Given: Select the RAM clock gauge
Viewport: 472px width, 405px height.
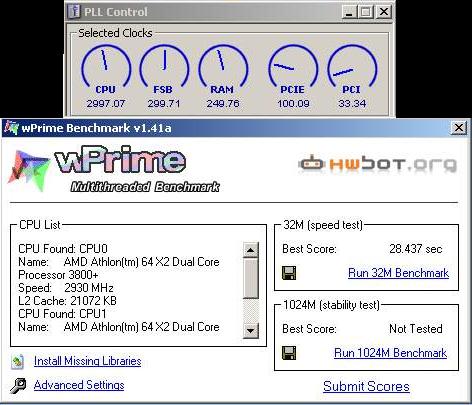Looking at the screenshot, I should click(x=223, y=66).
